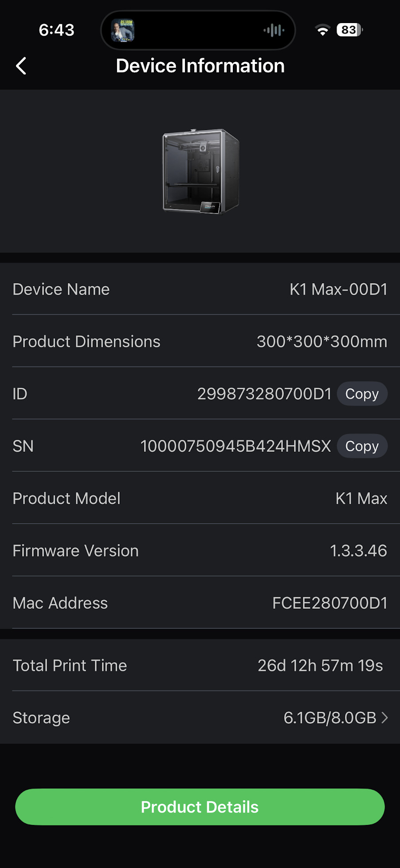Tap the K1 Max printer image
This screenshot has height=868, width=400.
point(200,171)
